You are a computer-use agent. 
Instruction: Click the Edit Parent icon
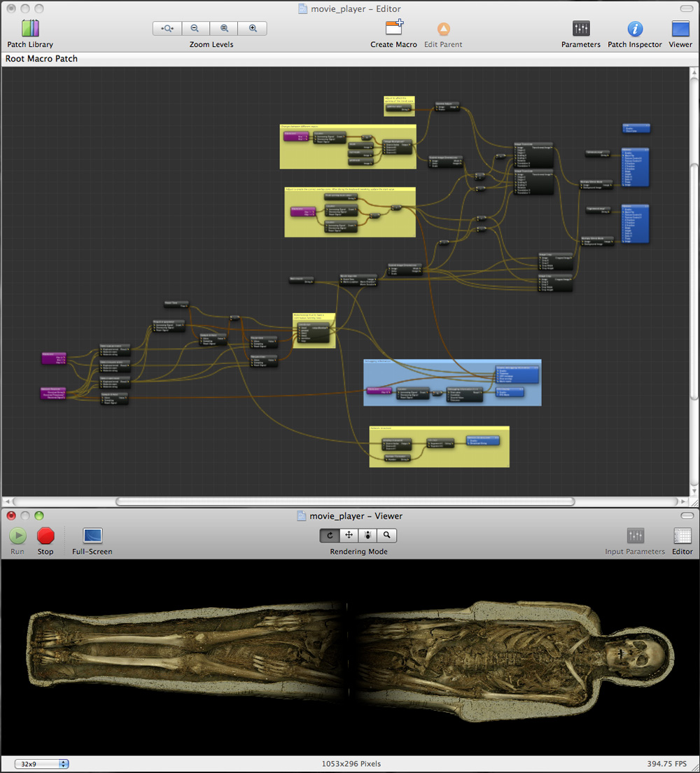coord(443,29)
